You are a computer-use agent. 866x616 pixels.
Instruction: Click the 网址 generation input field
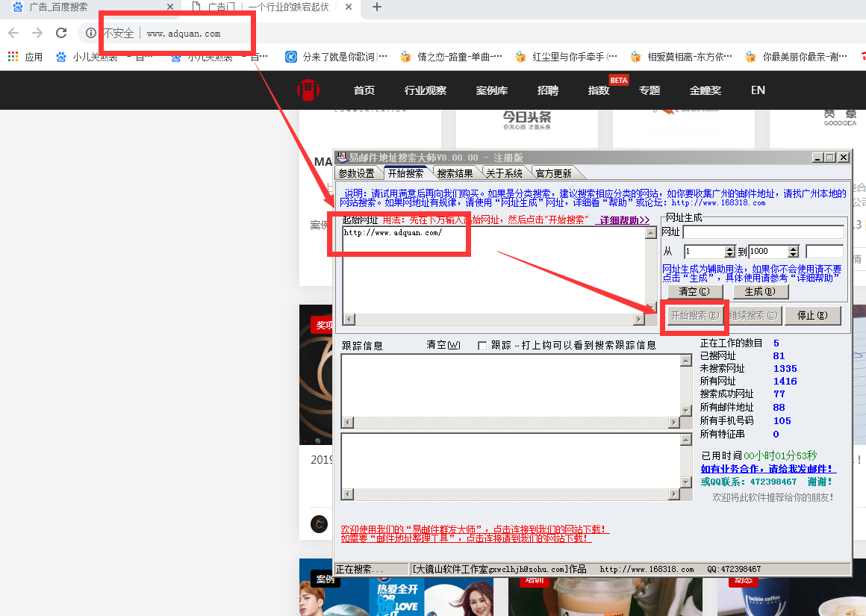763,232
